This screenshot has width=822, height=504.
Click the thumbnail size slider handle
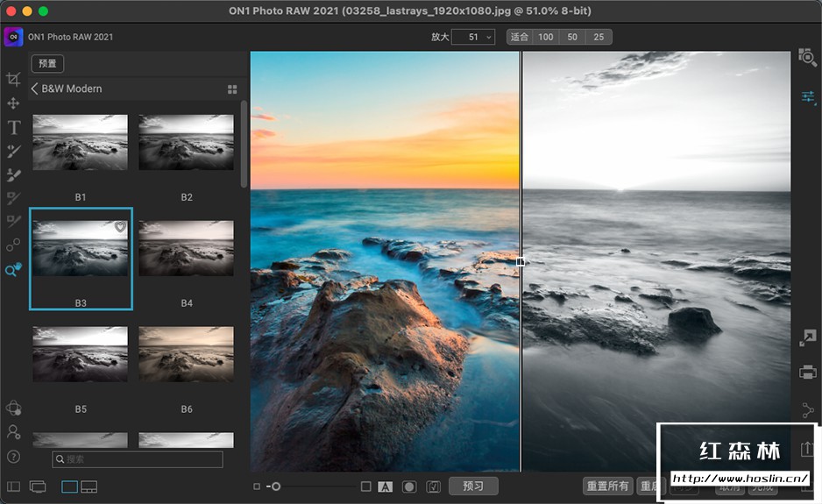click(x=276, y=486)
